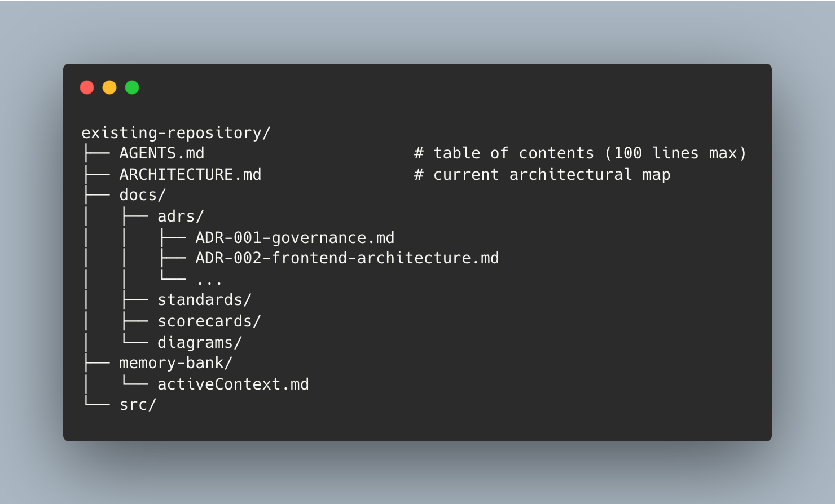Open ADR-001-governance.md
The height and width of the screenshot is (504, 835).
tap(295, 238)
